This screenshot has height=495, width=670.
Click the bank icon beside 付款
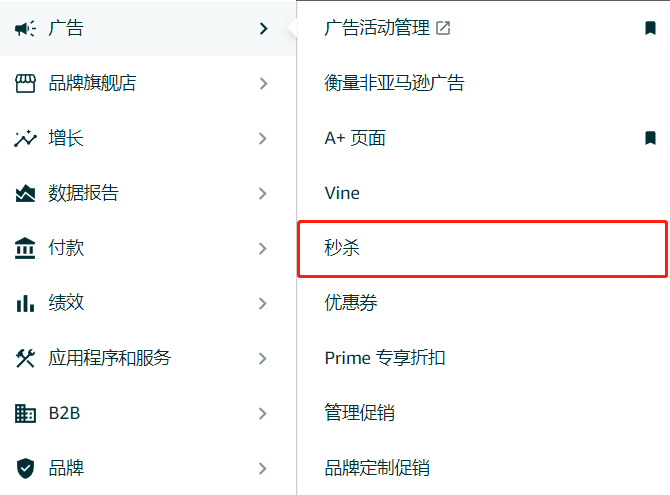pyautogui.click(x=25, y=248)
